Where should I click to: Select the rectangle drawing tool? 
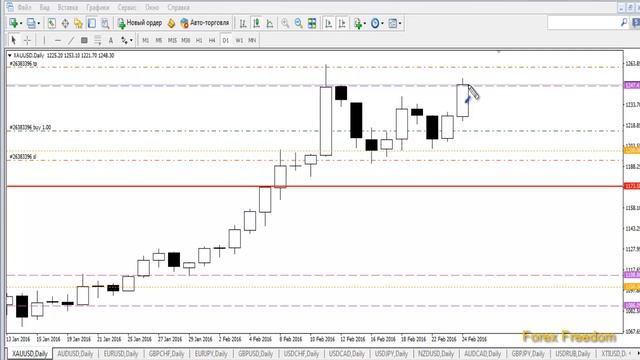coord(84,40)
